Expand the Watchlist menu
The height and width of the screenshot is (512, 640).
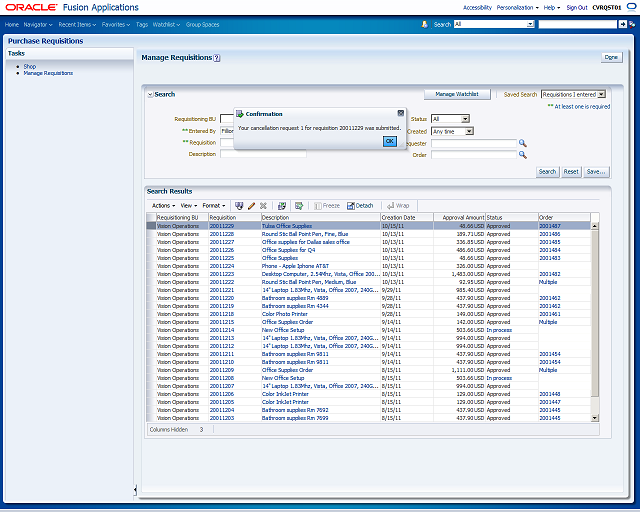166,24
